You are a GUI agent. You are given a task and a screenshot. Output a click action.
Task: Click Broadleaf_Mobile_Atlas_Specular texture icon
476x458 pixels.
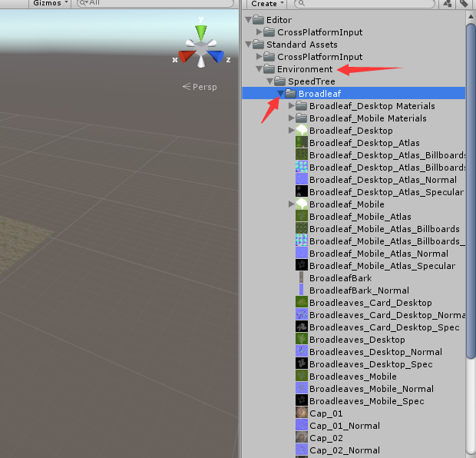pyautogui.click(x=302, y=265)
